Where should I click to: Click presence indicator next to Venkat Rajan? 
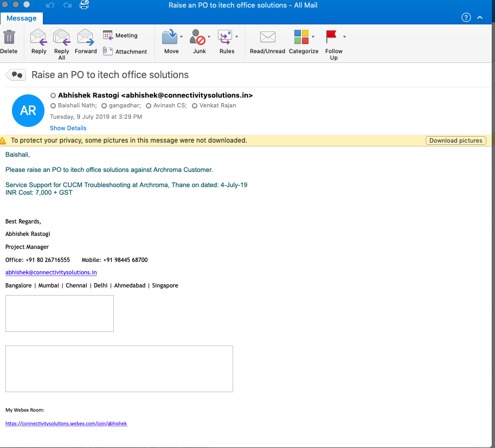pyautogui.click(x=195, y=106)
